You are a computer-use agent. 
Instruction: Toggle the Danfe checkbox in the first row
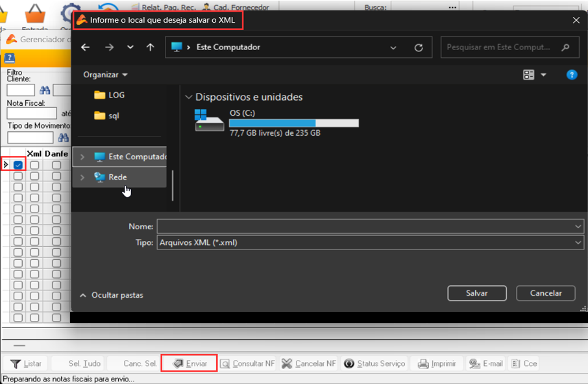(x=56, y=165)
